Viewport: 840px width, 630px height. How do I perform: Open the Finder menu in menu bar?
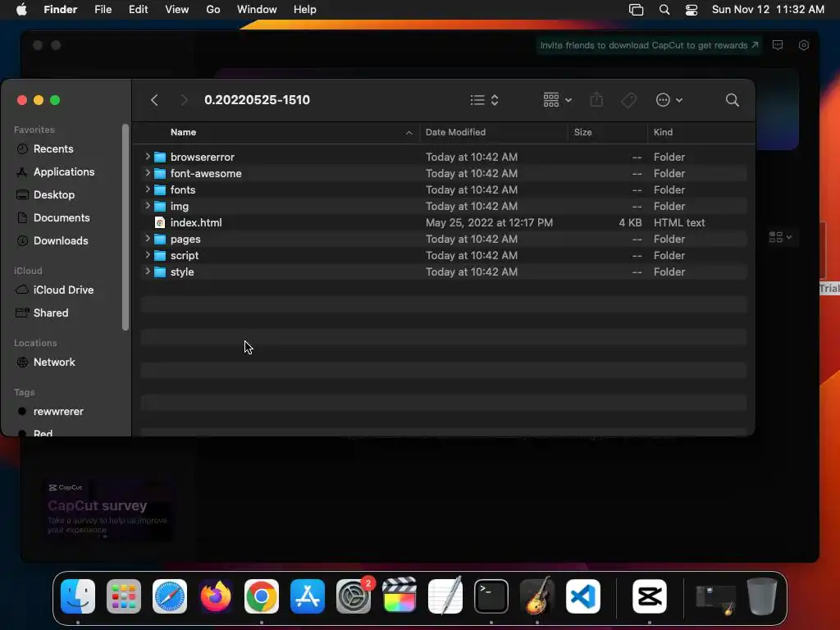click(x=61, y=10)
